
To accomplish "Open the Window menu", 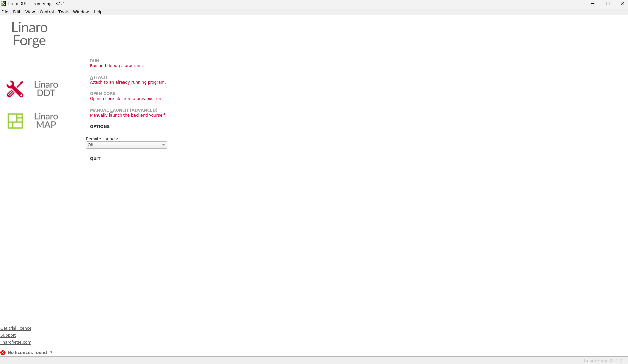I will pyautogui.click(x=81, y=12).
